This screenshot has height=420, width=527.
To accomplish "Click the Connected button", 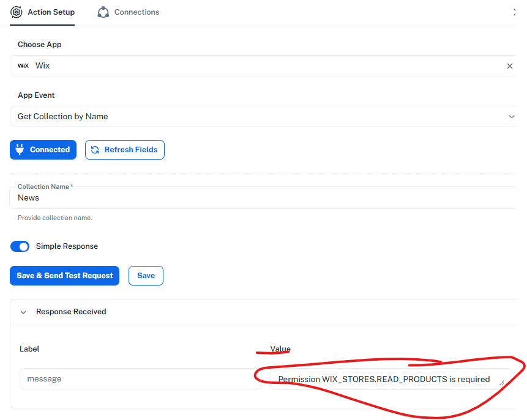I will (43, 150).
